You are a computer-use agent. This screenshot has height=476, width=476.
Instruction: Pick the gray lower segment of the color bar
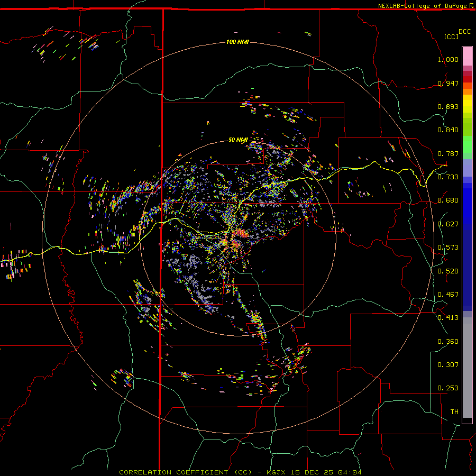[467, 368]
